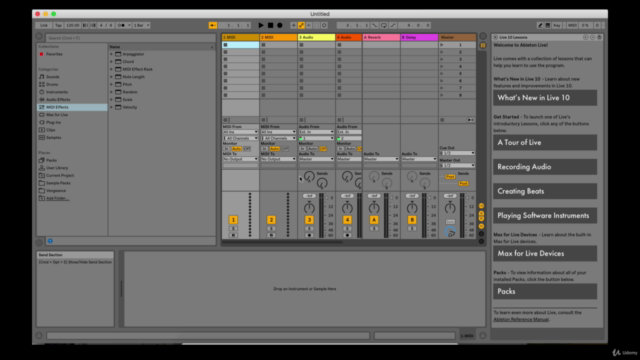640x360 pixels.
Task: Toggle Draw Mode pencil icon
Action: [540, 25]
